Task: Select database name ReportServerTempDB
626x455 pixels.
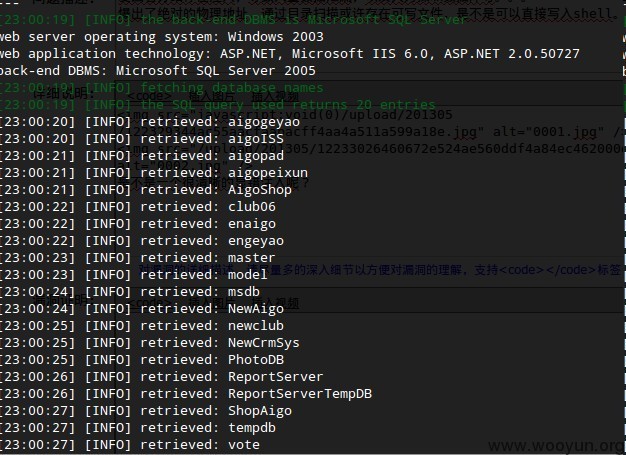Action: point(300,394)
